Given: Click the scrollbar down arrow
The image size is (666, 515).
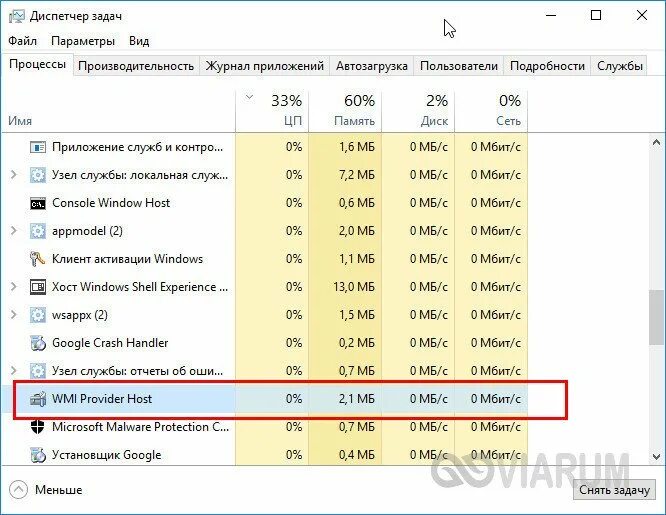Looking at the screenshot, I should coord(656,457).
